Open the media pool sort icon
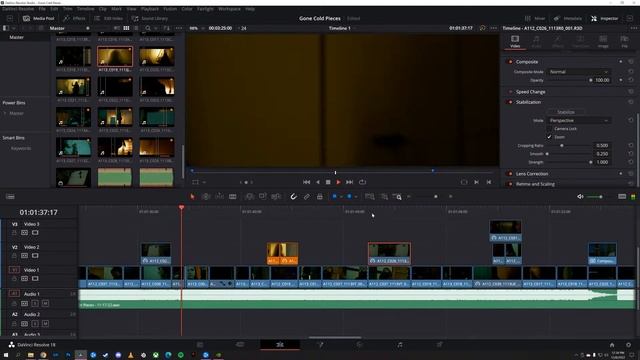The image size is (640, 360). pyautogui.click(x=167, y=28)
